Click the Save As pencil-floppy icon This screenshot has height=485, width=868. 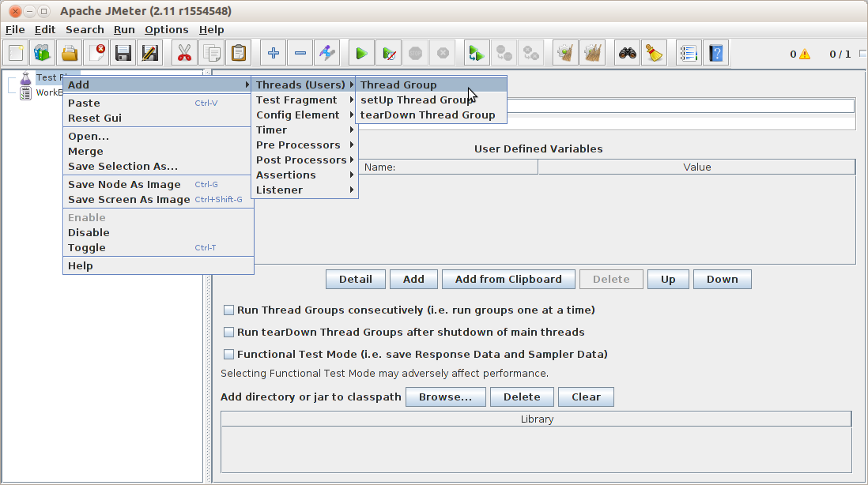click(150, 53)
